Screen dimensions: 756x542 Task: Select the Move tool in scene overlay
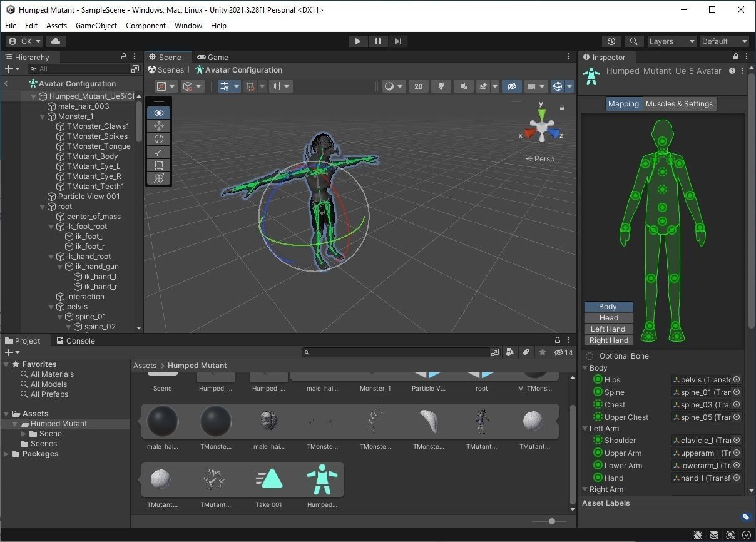coord(159,126)
